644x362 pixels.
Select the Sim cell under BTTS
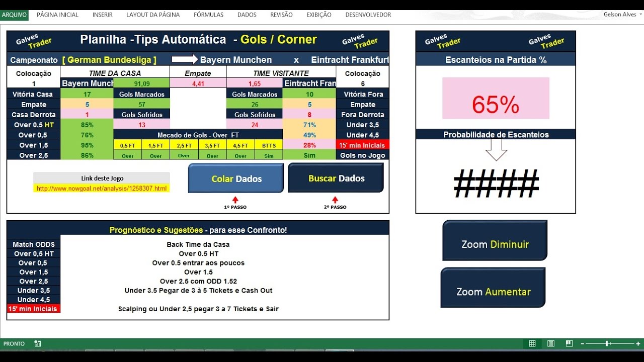click(269, 156)
